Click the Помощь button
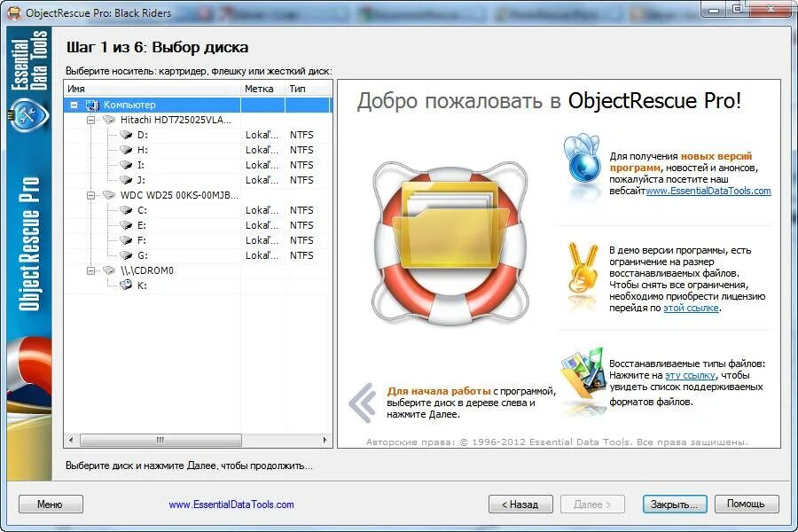 (x=747, y=504)
